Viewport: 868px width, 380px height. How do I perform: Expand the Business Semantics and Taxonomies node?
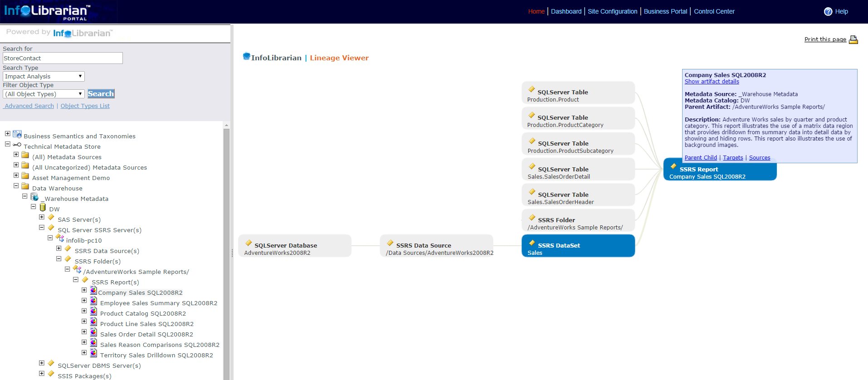coord(8,134)
